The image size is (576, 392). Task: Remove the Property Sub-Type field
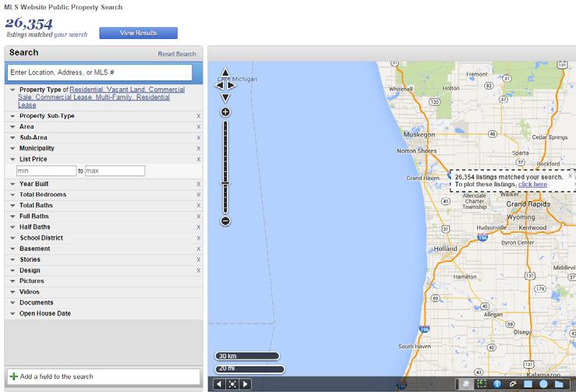click(199, 116)
